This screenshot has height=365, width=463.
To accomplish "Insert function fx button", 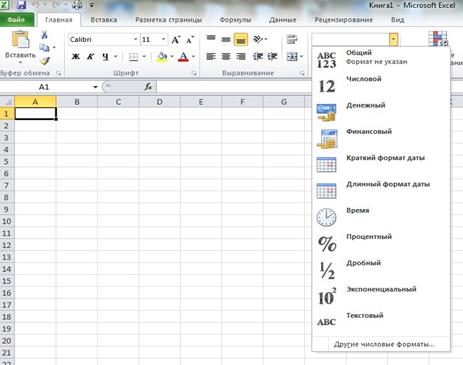I will pos(148,87).
